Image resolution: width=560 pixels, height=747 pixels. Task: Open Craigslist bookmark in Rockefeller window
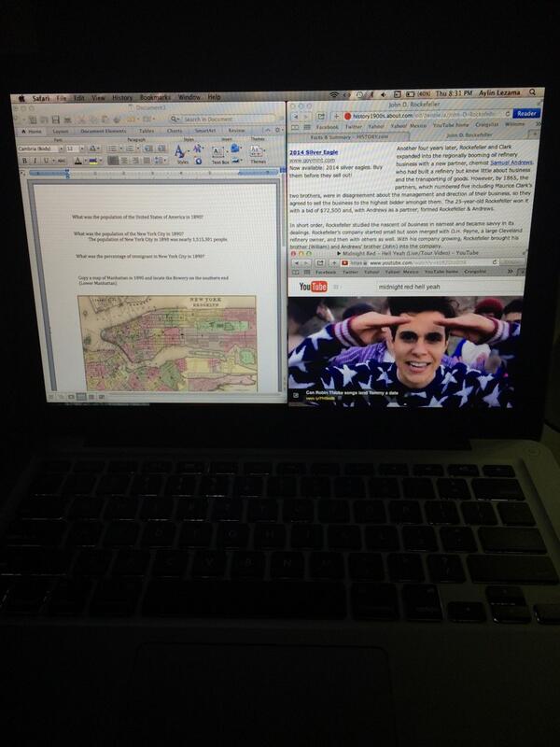click(486, 124)
